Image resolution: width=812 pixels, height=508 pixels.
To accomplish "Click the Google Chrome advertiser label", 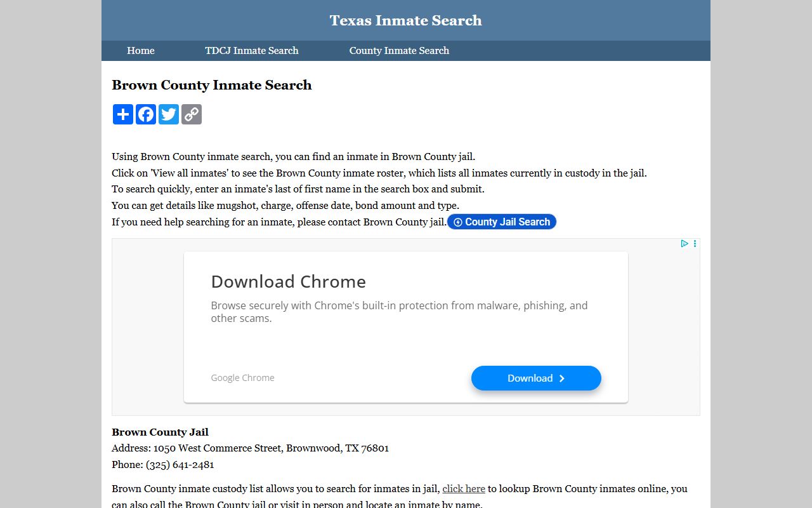I will pos(242,378).
